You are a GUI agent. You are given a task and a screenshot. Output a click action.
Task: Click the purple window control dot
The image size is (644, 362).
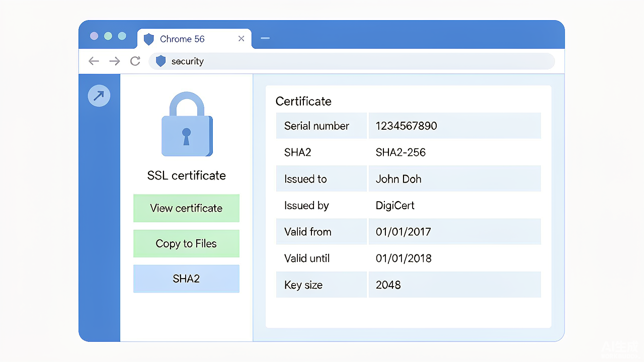(94, 36)
